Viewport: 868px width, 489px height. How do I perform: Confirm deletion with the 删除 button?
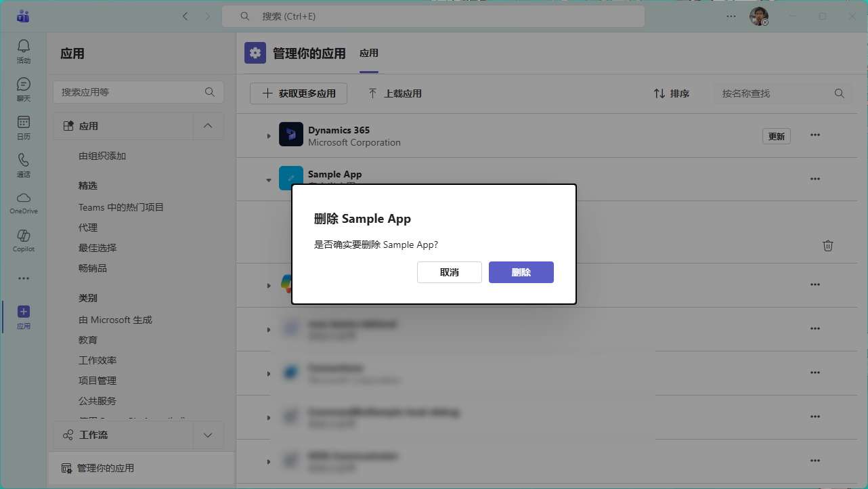(x=521, y=272)
